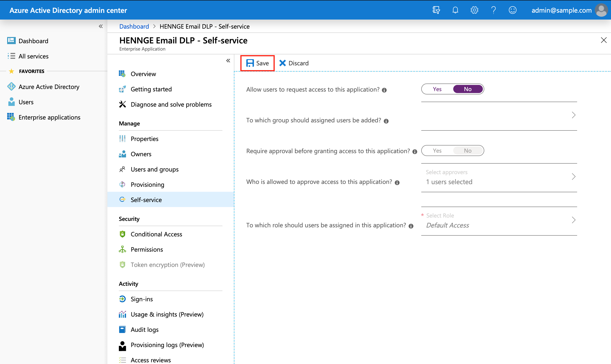The height and width of the screenshot is (364, 611).
Task: Click Azure Active Directory admin center title
Action: pos(68,10)
